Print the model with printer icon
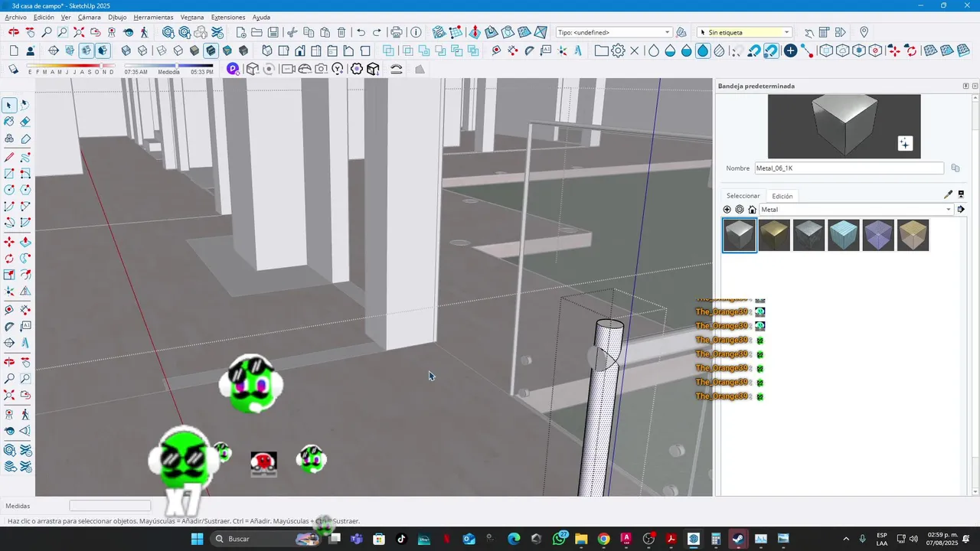Viewport: 980px width, 551px height. tap(396, 32)
